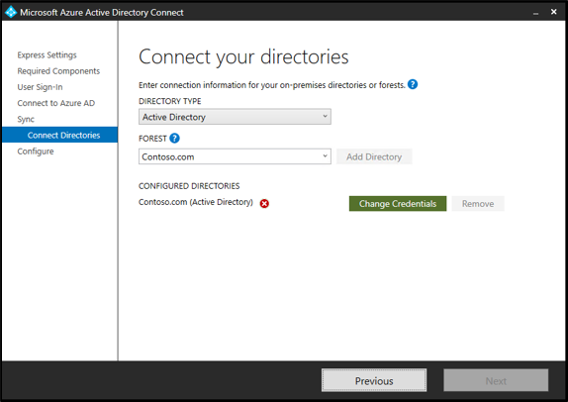The image size is (568, 402).
Task: Select Connect Directories in sidebar
Action: 60,135
